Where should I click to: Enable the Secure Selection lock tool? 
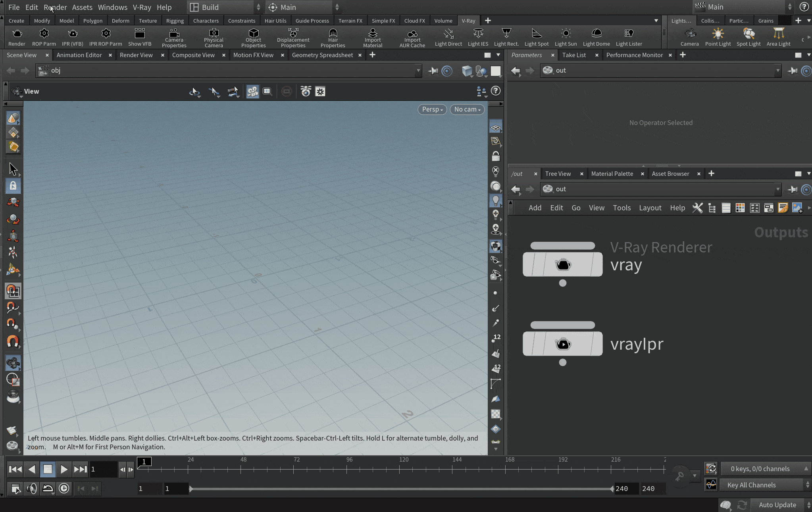click(13, 185)
